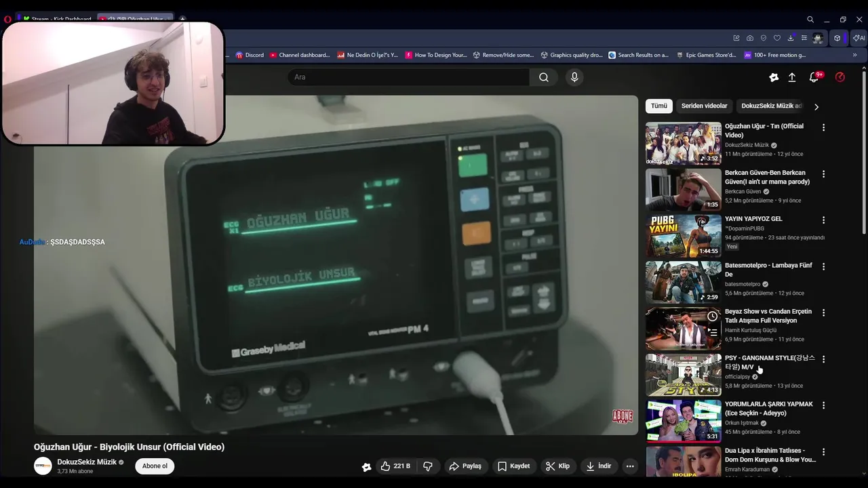Like the video with thumbs-up 221 B
Viewport: 868px width, 488px height.
tap(395, 466)
